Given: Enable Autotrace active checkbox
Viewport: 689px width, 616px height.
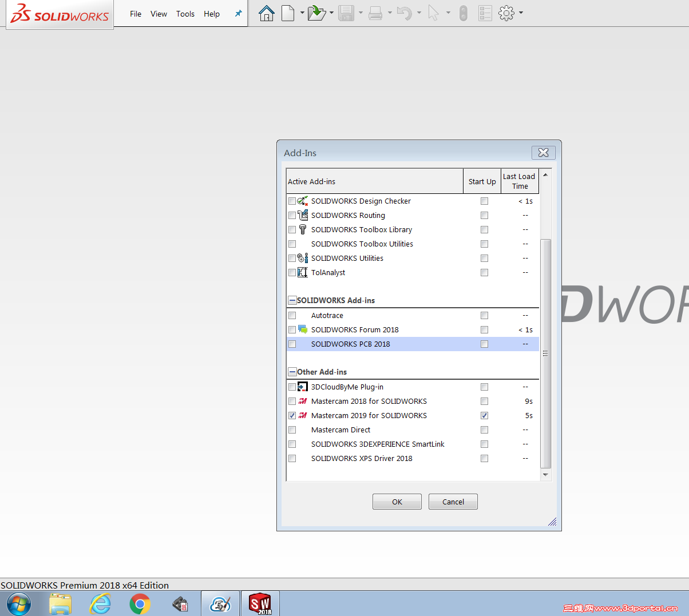Looking at the screenshot, I should 292,316.
